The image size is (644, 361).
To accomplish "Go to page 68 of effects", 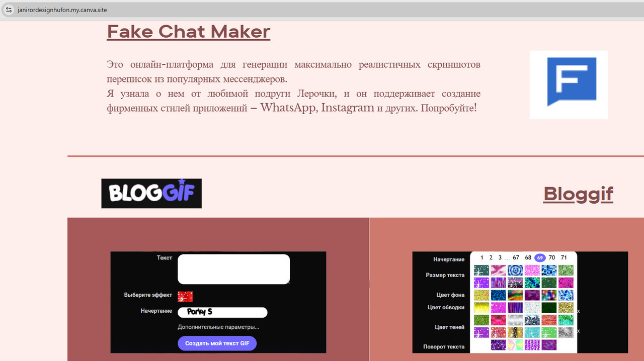I will tap(528, 257).
